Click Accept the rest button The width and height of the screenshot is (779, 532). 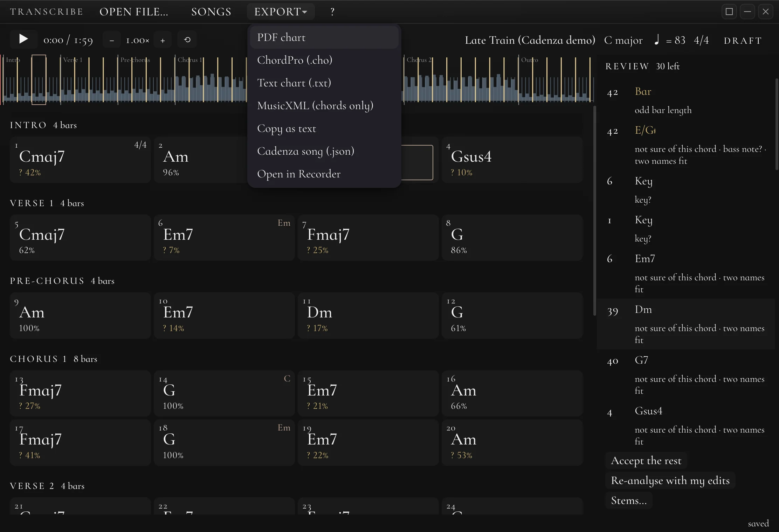tap(646, 461)
